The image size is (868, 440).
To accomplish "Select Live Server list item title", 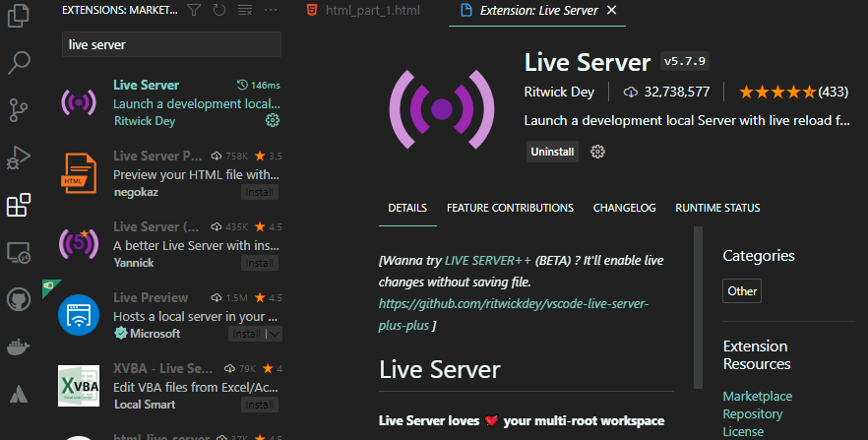I will click(x=146, y=85).
